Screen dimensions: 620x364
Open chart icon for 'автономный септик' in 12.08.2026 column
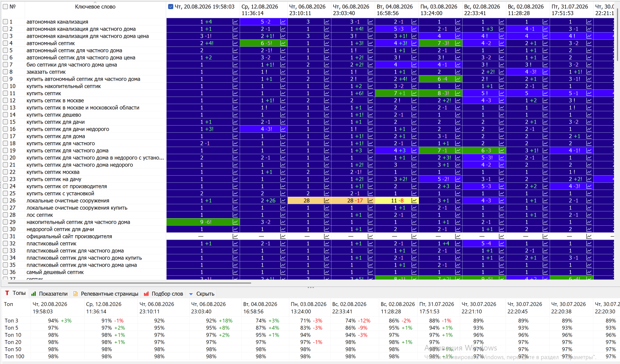tap(283, 43)
